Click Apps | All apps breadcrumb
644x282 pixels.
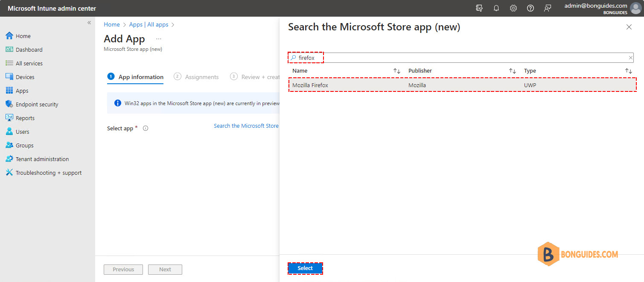(x=149, y=25)
